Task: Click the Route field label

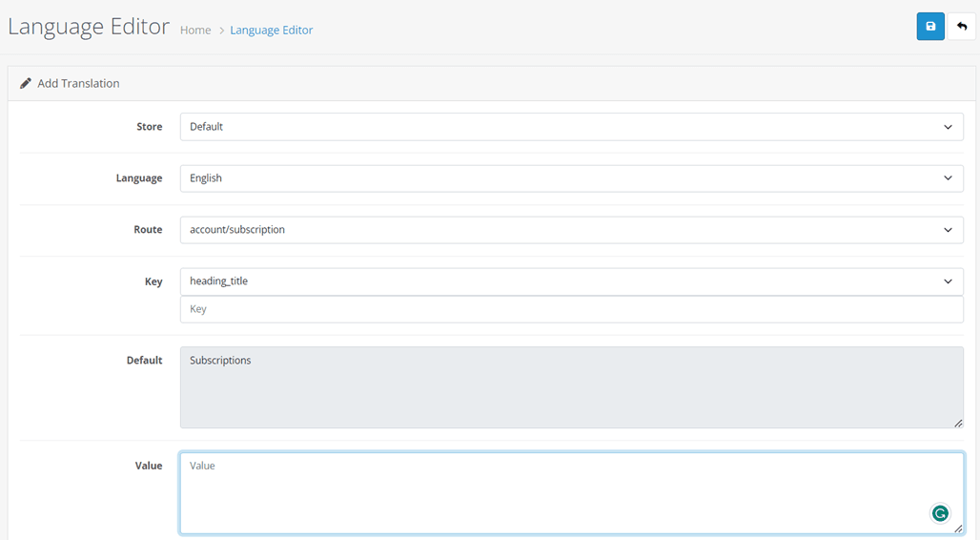Action: pos(148,230)
